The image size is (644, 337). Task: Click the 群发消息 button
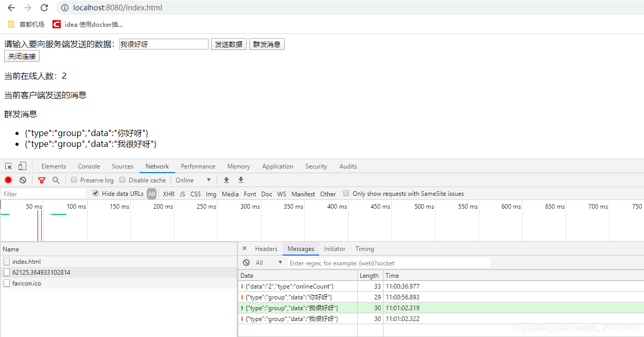(267, 44)
